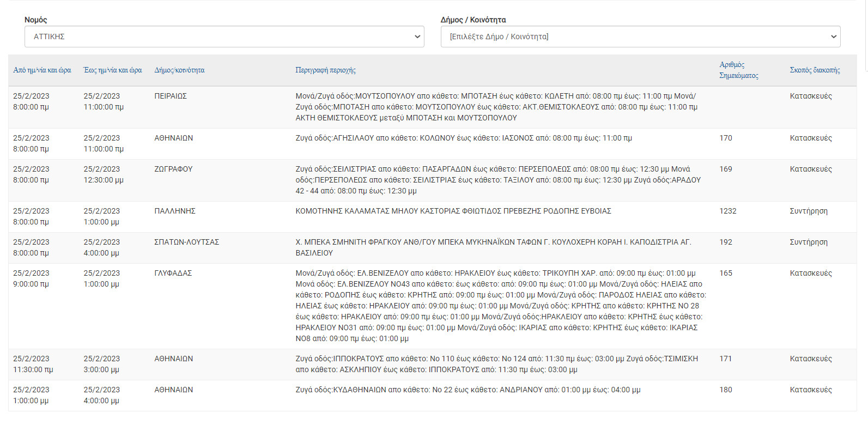Sort by Δήμος/κοινότητα column header
The width and height of the screenshot is (868, 431).
pos(180,70)
